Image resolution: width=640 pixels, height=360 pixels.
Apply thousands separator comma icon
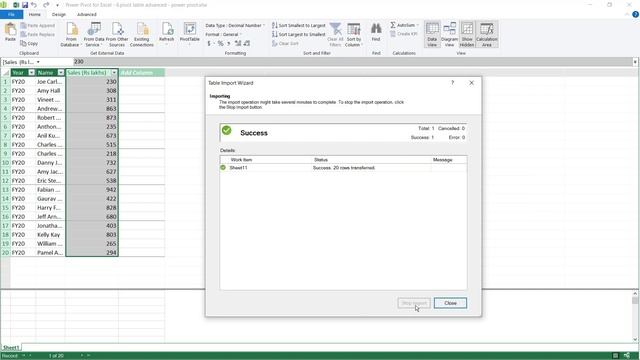[x=229, y=43]
